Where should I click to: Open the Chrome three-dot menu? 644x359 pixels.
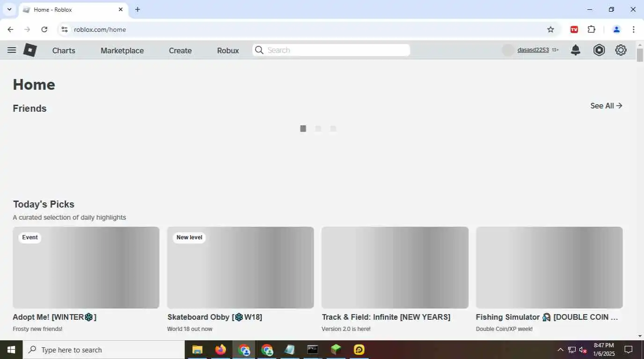(633, 29)
